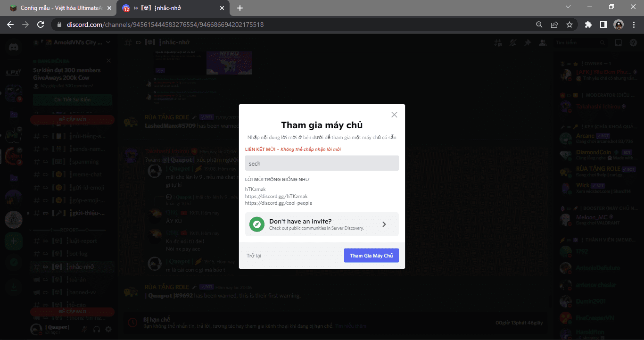Click AntonioDeFuturo in the member list
This screenshot has height=340, width=644.
click(x=599, y=268)
